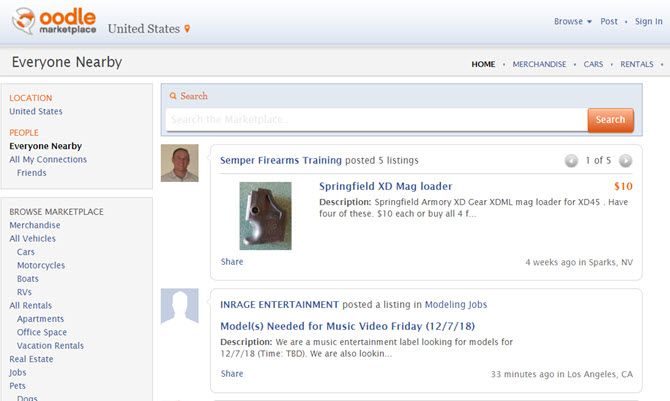Expand the Browse dropdown menu
This screenshot has width=670, height=401.
[572, 21]
